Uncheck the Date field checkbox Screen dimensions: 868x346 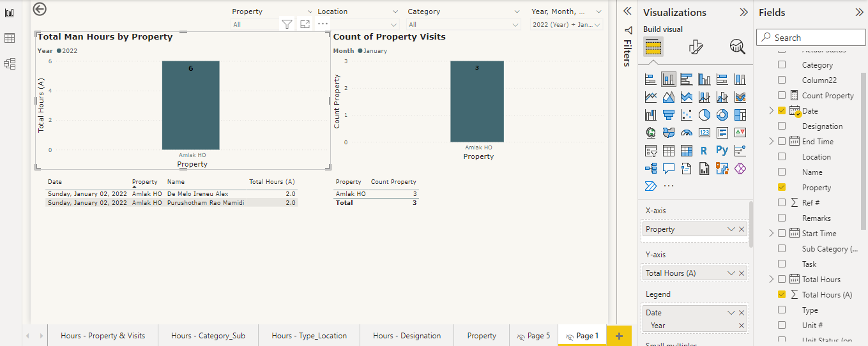(782, 110)
